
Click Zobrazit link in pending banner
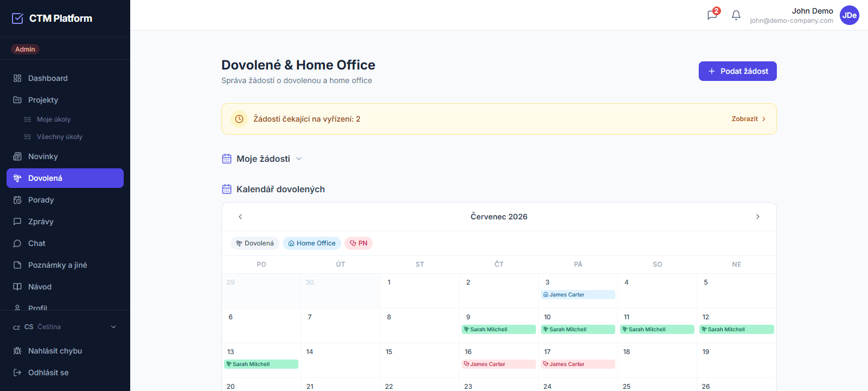click(749, 119)
